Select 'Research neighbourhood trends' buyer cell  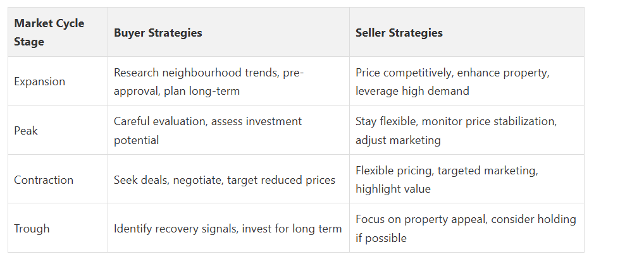pos(229,81)
